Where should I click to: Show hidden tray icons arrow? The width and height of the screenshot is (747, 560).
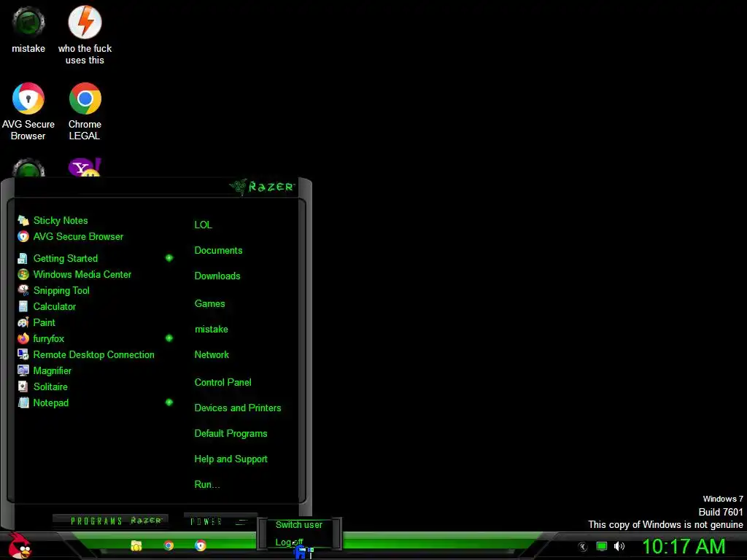pyautogui.click(x=582, y=547)
